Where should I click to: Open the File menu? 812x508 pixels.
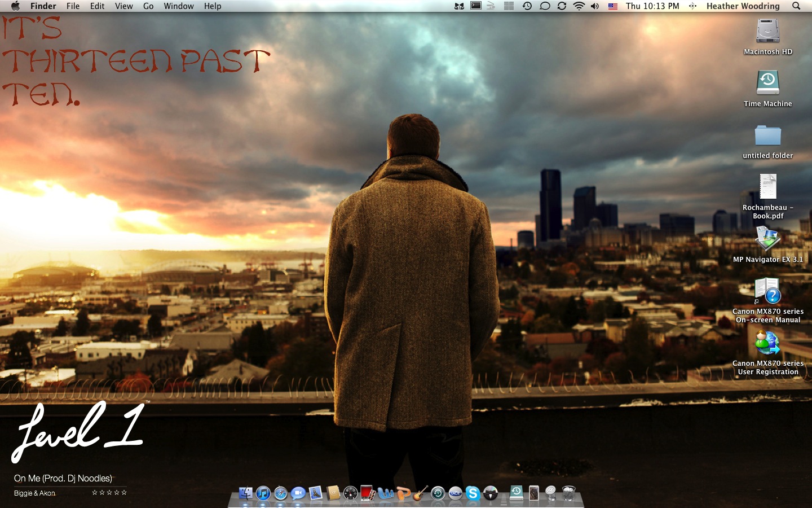[x=73, y=6]
